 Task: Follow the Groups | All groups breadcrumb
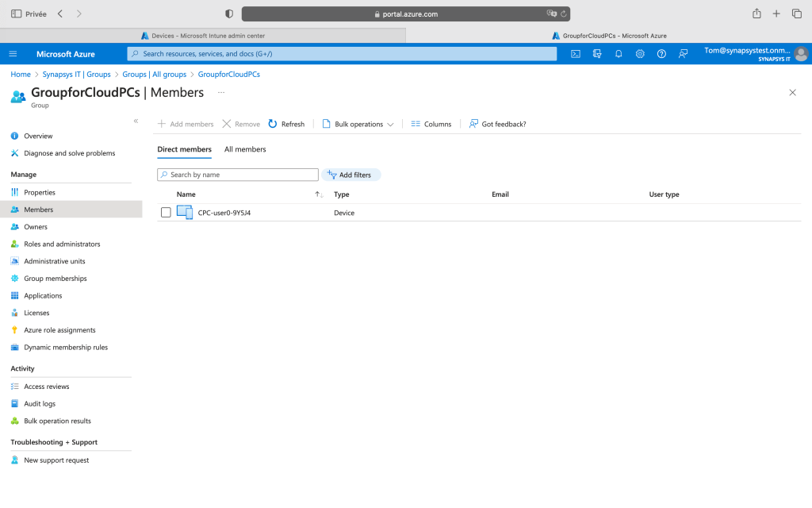pos(155,75)
